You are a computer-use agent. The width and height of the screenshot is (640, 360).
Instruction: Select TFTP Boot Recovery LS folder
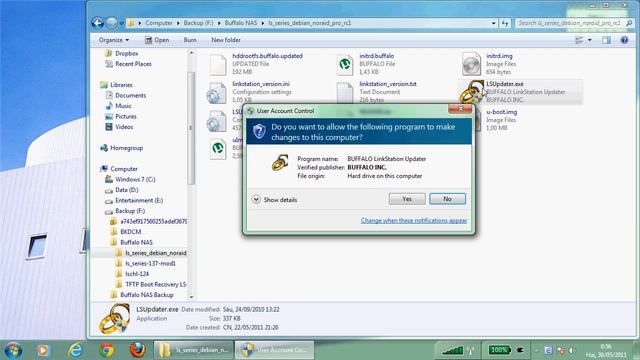(x=151, y=284)
